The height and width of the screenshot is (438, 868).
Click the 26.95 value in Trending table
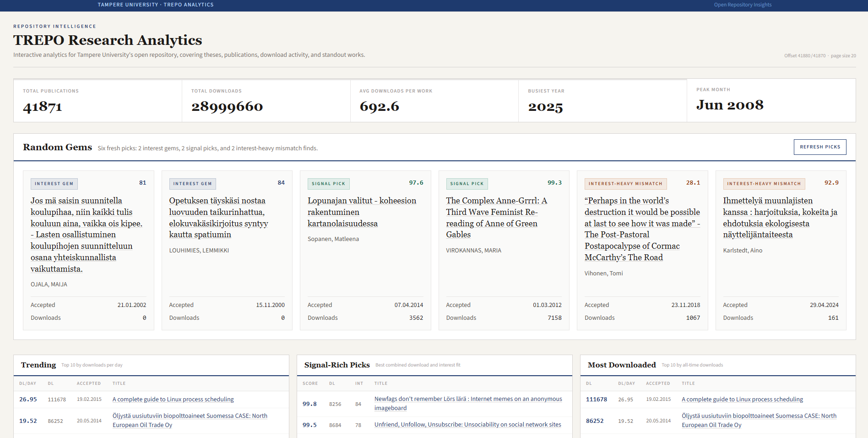(x=28, y=400)
